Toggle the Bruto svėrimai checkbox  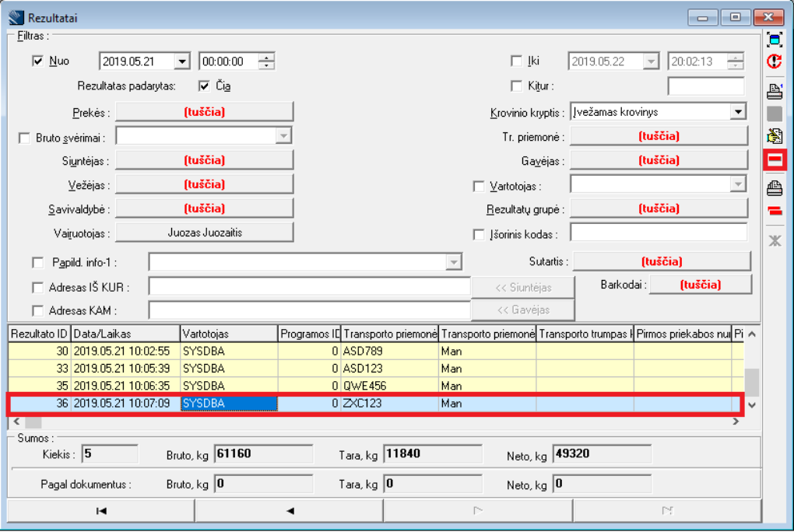(25, 138)
